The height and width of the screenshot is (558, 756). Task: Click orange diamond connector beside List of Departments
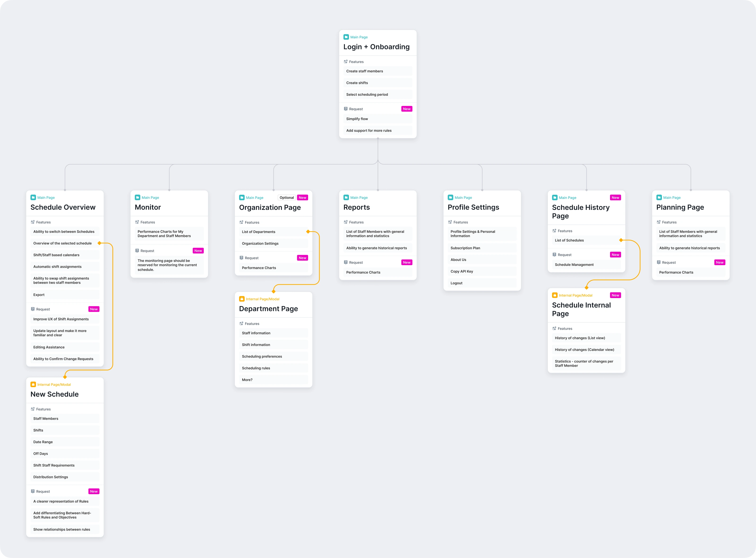tap(308, 232)
